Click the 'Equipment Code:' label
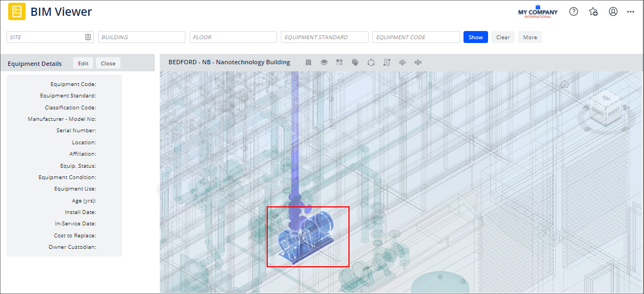The image size is (644, 294). [x=73, y=84]
